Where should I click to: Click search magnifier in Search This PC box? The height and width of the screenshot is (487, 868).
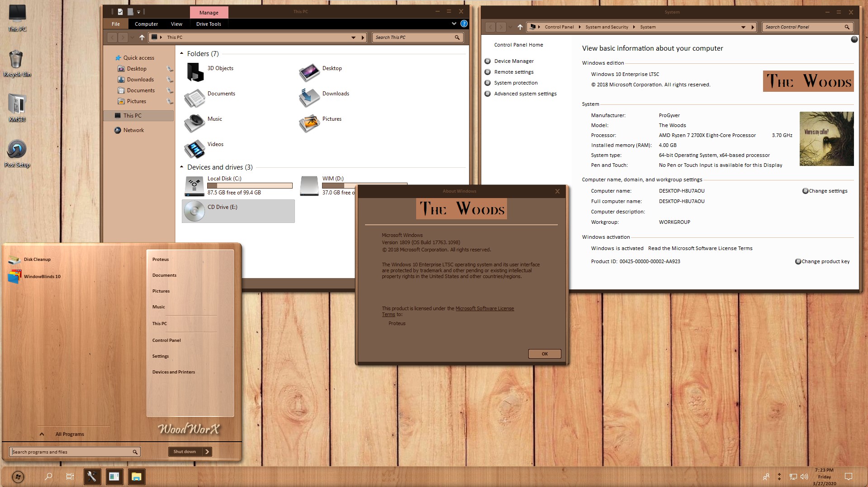pos(457,38)
